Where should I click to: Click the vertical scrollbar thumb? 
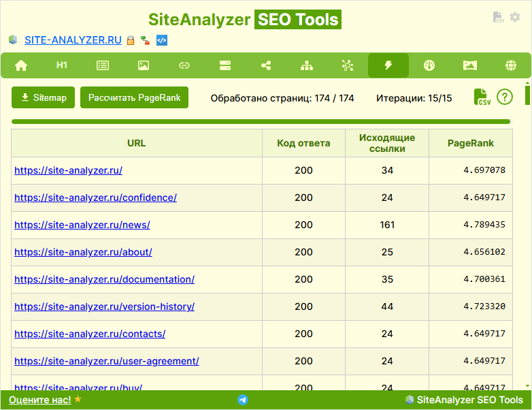tap(527, 95)
